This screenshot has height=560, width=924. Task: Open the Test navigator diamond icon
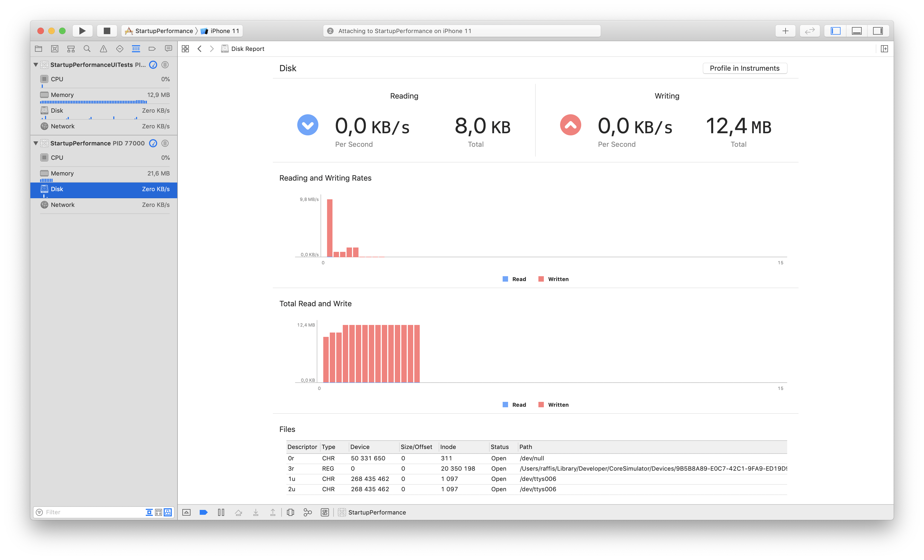(x=119, y=49)
